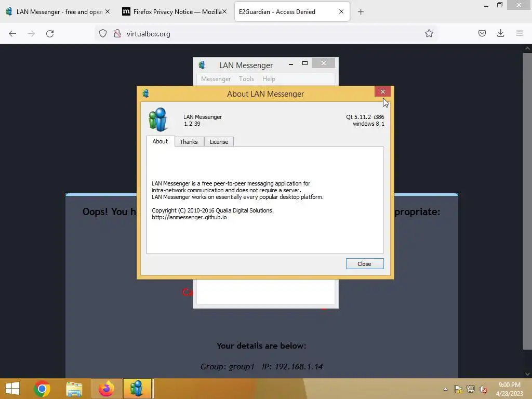Click Qt 5.11.2 i386 text
Image resolution: width=532 pixels, height=399 pixels.
point(365,117)
